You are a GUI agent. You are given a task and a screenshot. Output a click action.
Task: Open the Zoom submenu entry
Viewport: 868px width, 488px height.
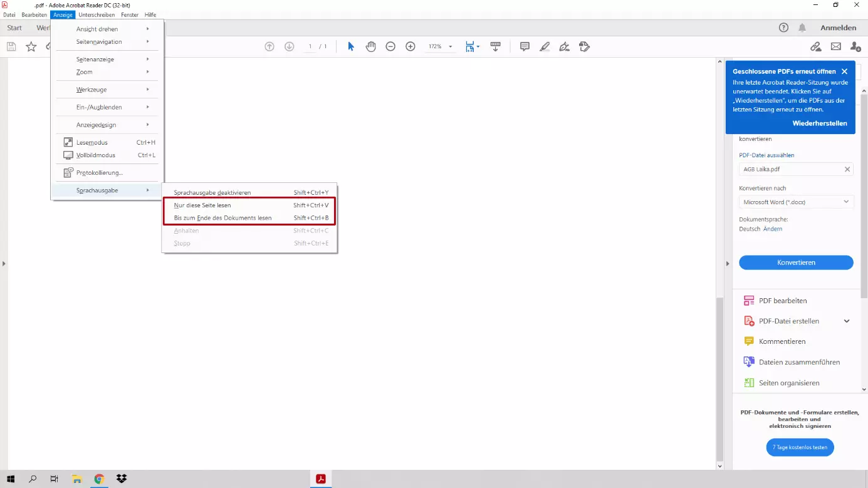(x=107, y=72)
